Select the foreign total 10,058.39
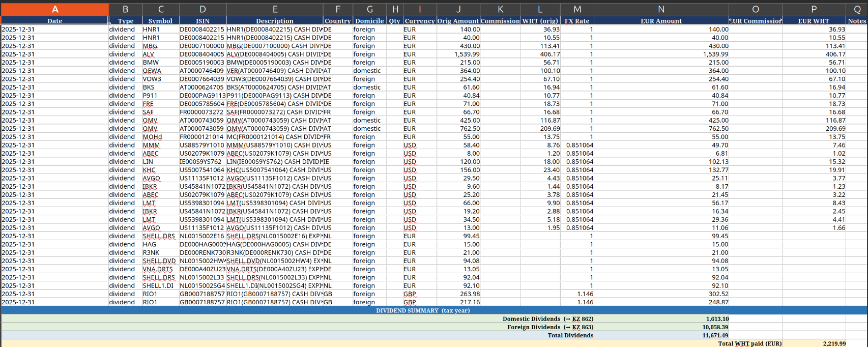868x347 pixels. (x=661, y=327)
